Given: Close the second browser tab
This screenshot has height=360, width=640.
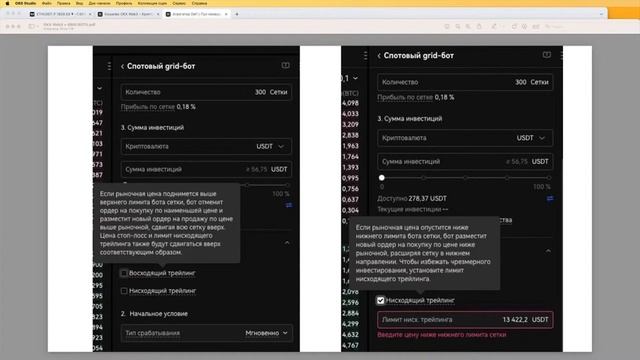Looking at the screenshot, I should tap(158, 14).
